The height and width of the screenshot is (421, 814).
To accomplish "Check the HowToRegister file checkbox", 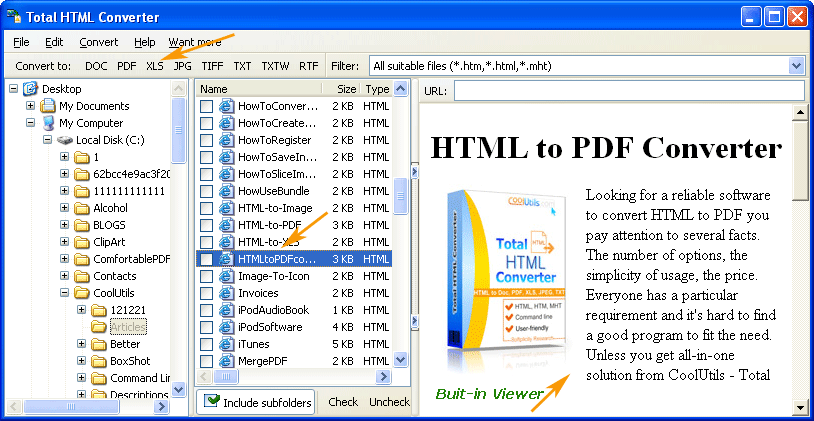I will pyautogui.click(x=206, y=140).
